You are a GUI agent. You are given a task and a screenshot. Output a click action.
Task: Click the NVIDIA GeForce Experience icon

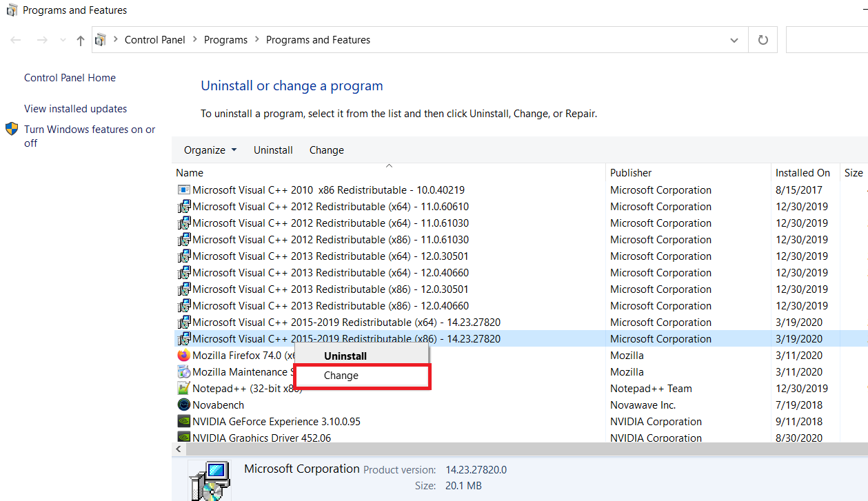183,422
